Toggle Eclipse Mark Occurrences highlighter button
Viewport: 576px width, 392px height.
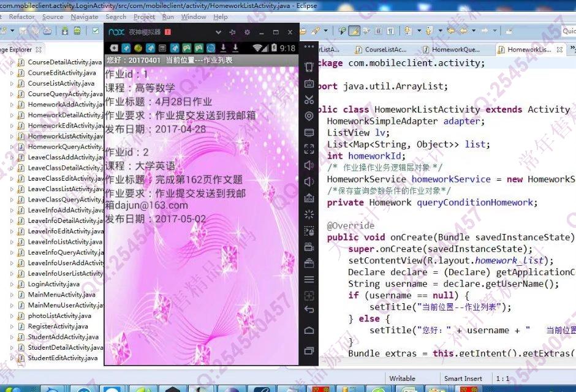[355, 31]
